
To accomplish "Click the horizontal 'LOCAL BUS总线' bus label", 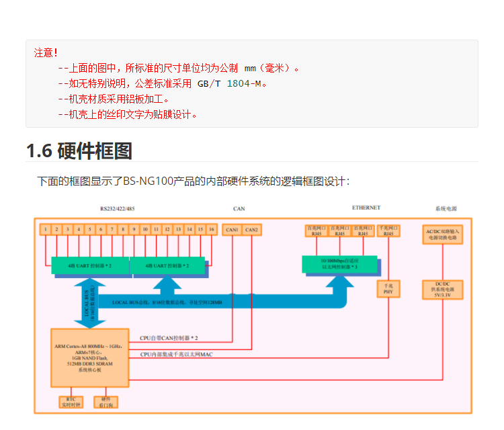I will click(x=167, y=302).
